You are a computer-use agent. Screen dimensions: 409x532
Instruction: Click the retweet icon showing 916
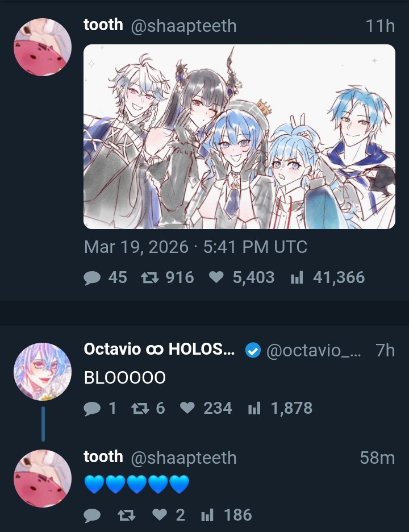[x=149, y=278]
